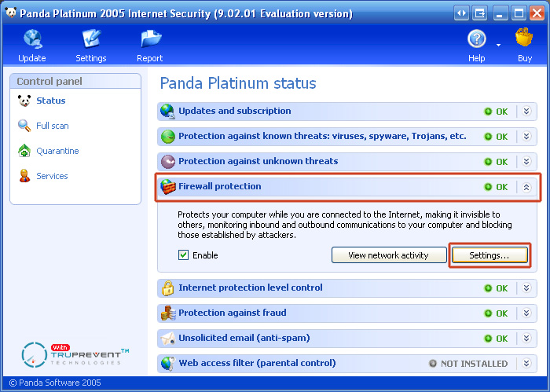Screen dimensions: 550x392
Task: Select Status in the Control panel
Action: click(51, 101)
